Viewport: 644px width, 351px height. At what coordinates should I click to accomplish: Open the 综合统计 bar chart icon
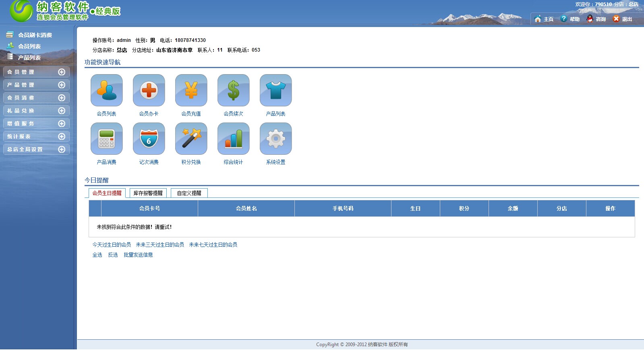tap(233, 139)
